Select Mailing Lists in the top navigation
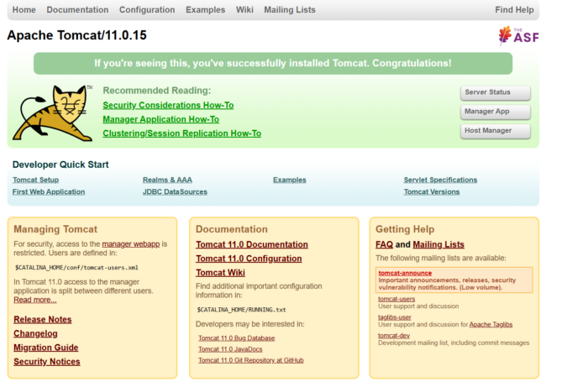The image size is (588, 382). click(290, 10)
